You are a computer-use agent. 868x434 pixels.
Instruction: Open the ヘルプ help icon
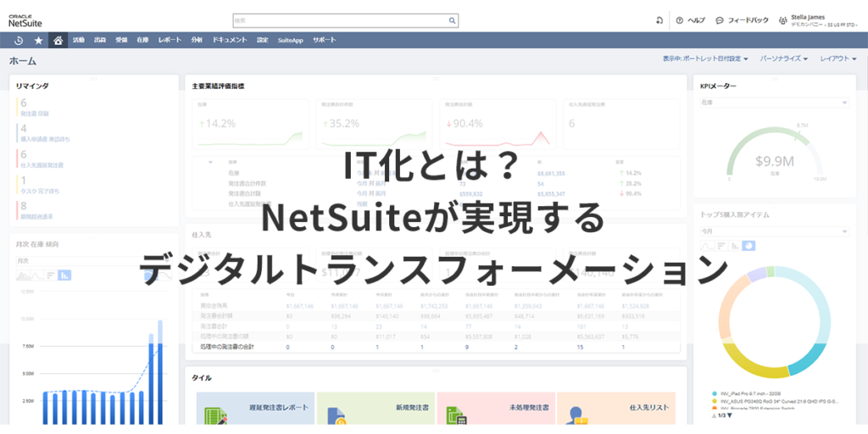coord(680,20)
